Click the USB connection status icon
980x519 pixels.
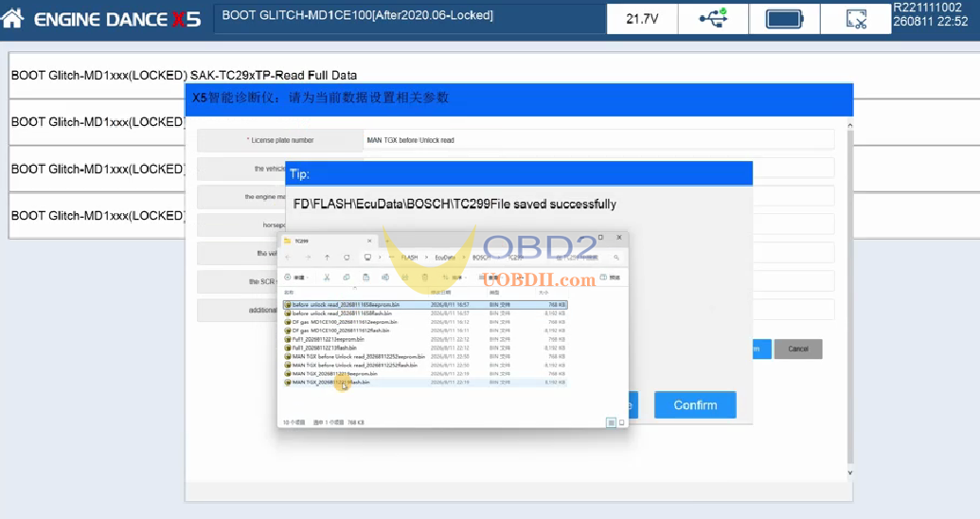[712, 18]
